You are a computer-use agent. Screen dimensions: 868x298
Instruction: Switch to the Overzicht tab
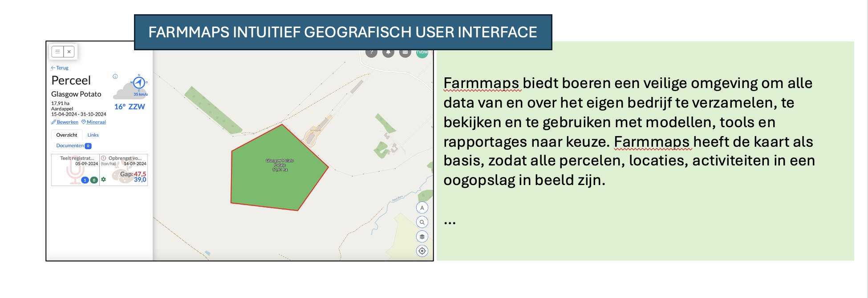67,135
